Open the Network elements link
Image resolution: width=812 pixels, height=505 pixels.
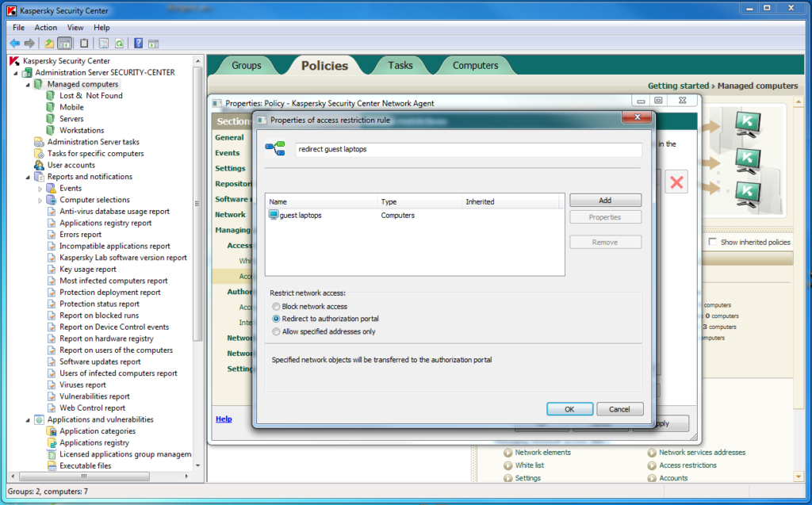(x=542, y=452)
